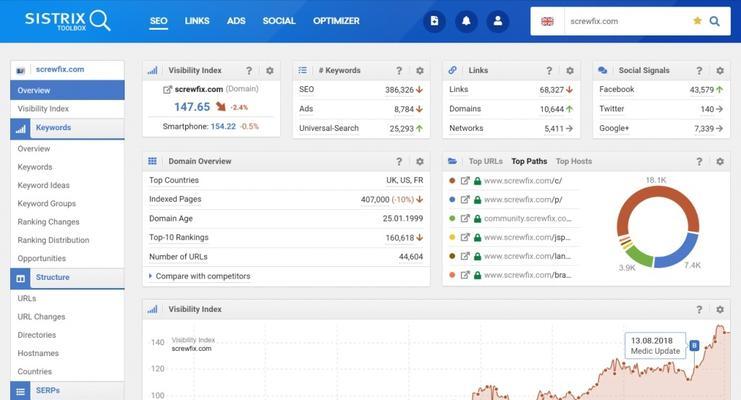Viewport: 741px width, 400px height.
Task: Select the Top Hosts tab
Action: pos(574,161)
